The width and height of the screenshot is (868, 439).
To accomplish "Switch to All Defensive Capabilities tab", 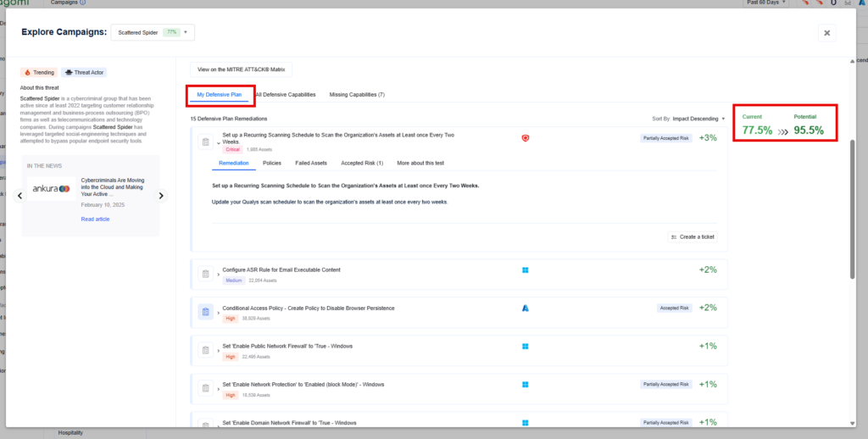I will click(286, 95).
